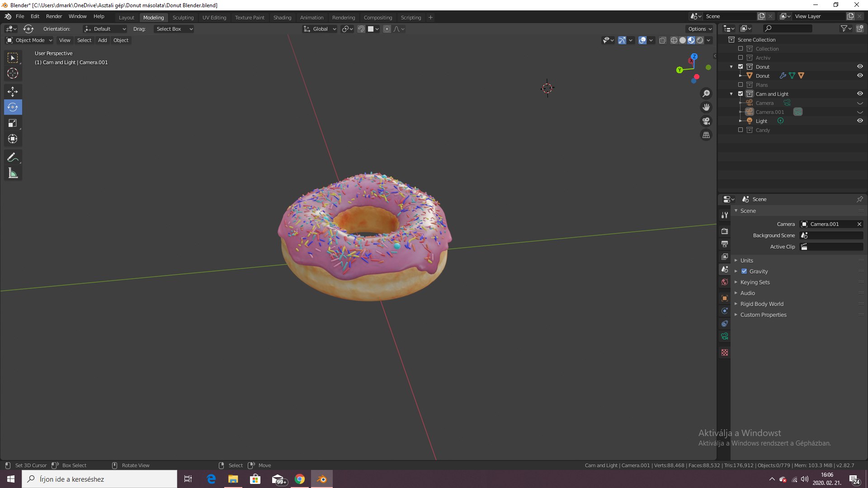Collapse the Cam and Light collection tree
868x488 pixels.
[x=731, y=94]
